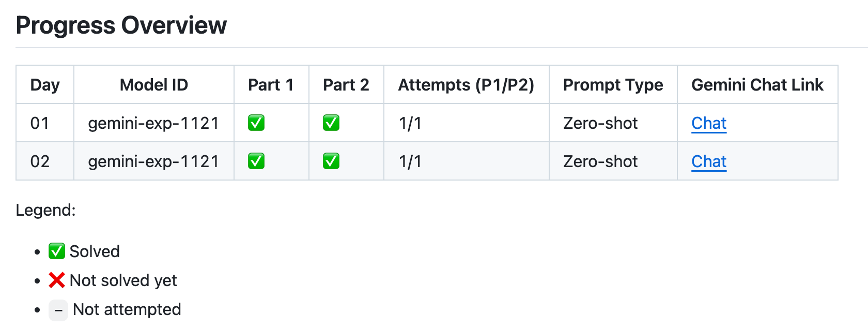Click the red X Not solved icon
Viewport: 868px width, 328px height.
[x=57, y=280]
